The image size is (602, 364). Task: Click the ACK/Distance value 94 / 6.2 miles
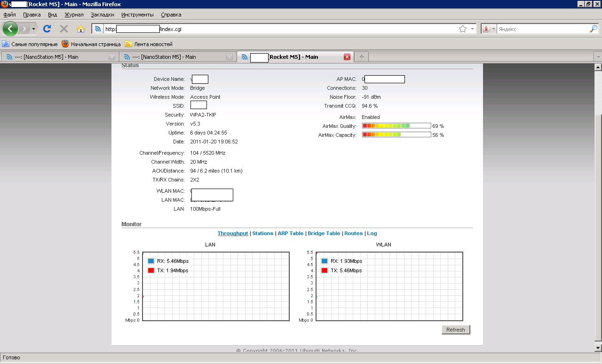pyautogui.click(x=216, y=171)
